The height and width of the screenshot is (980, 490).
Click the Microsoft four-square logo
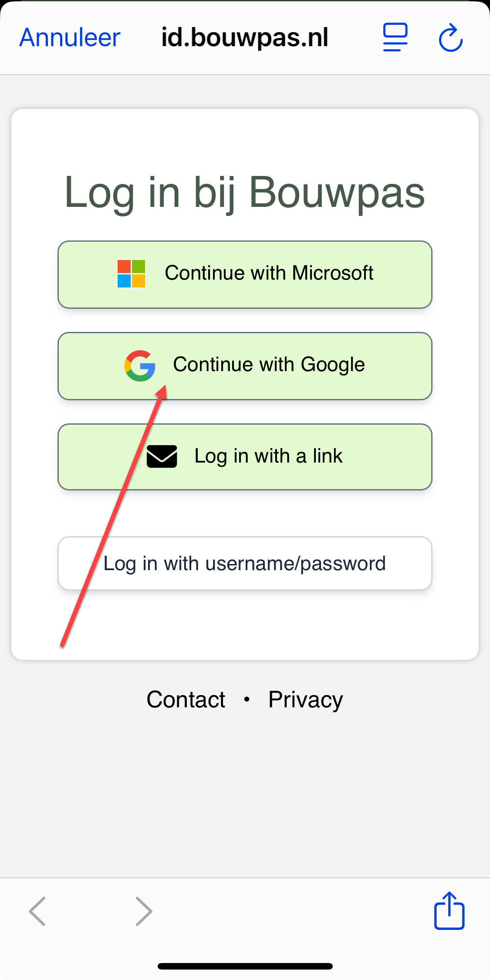pyautogui.click(x=131, y=274)
